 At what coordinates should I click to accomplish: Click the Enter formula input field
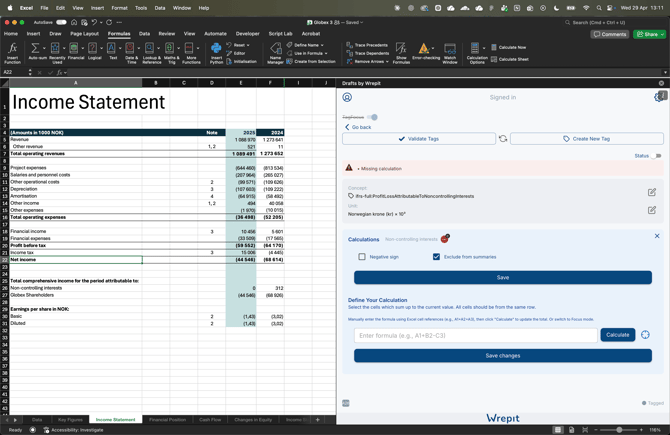476,335
